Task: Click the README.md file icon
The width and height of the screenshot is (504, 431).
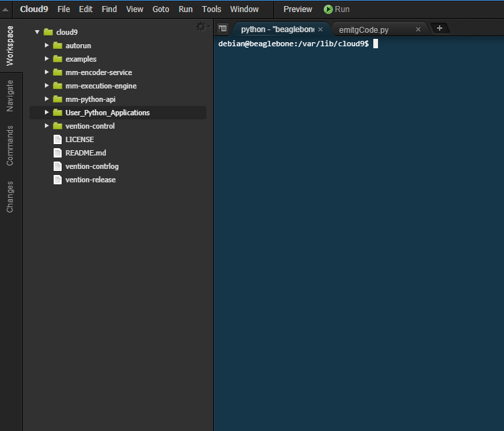Action: 58,153
